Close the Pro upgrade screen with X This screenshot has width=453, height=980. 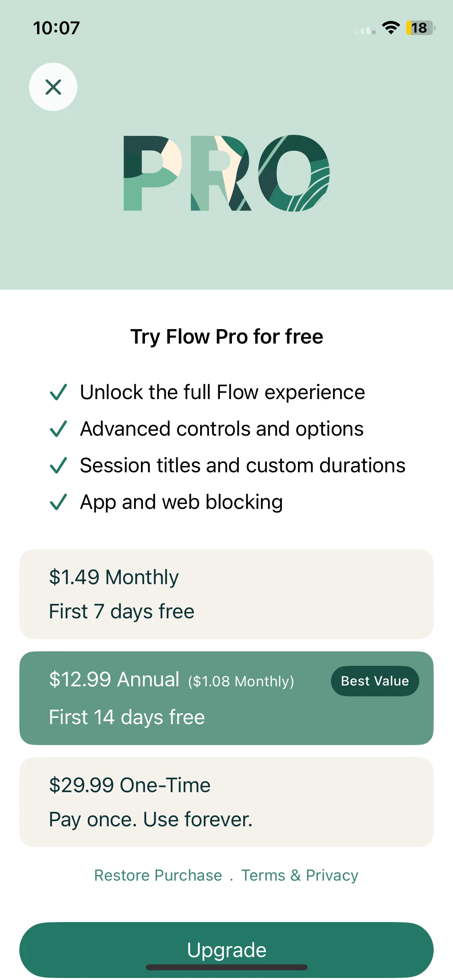pyautogui.click(x=53, y=87)
